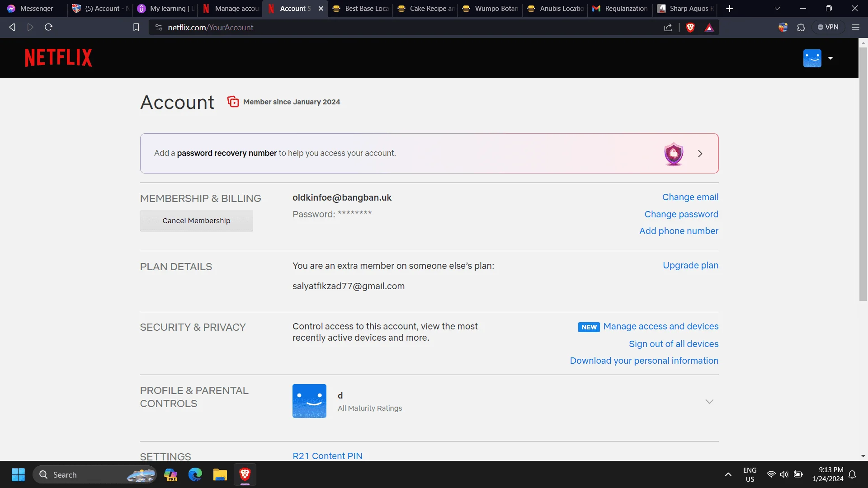868x488 pixels.
Task: Switch to the (5) Account tab
Action: [x=101, y=9]
